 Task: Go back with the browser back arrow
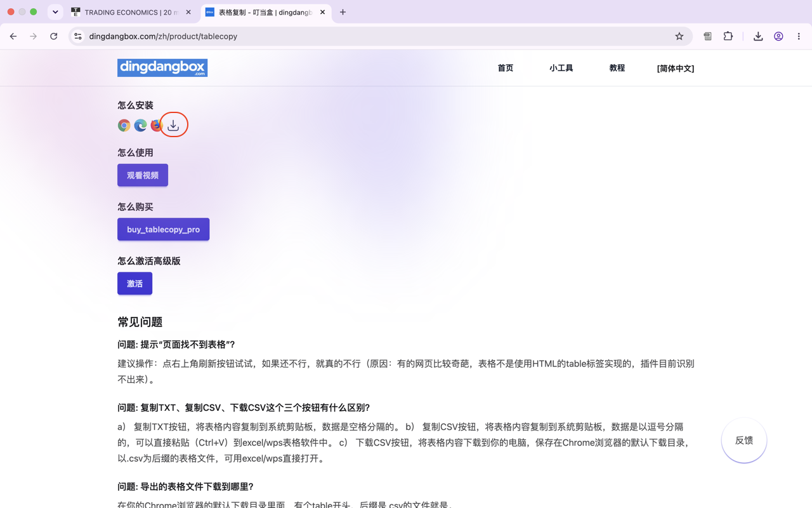(x=13, y=36)
